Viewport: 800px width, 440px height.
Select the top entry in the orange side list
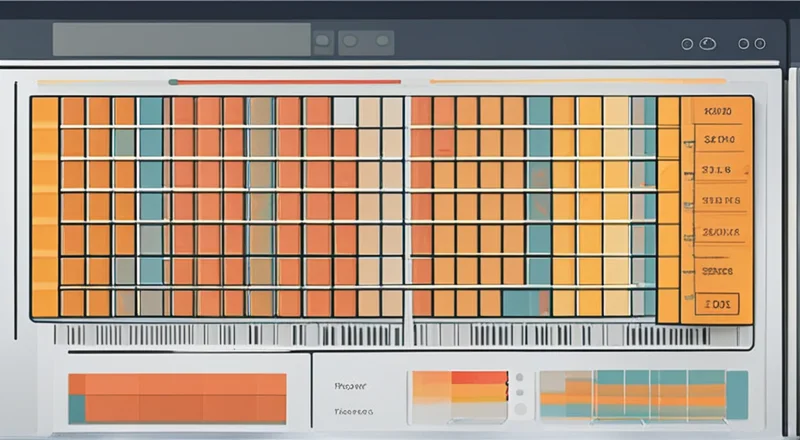tap(718, 112)
